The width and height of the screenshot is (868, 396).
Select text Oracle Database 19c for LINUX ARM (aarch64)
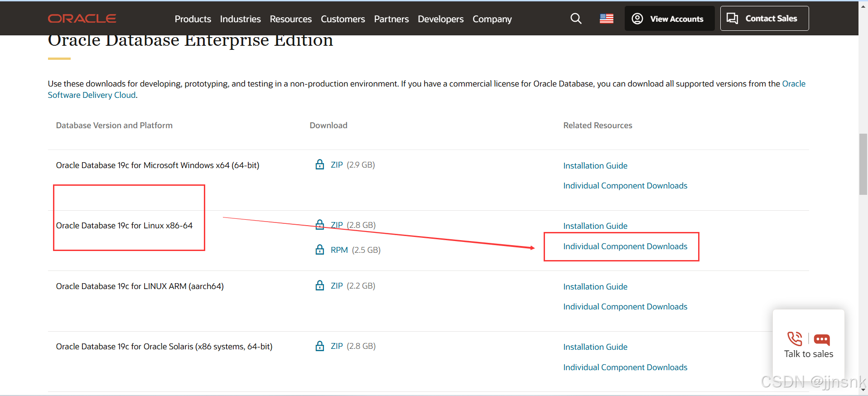(x=140, y=286)
